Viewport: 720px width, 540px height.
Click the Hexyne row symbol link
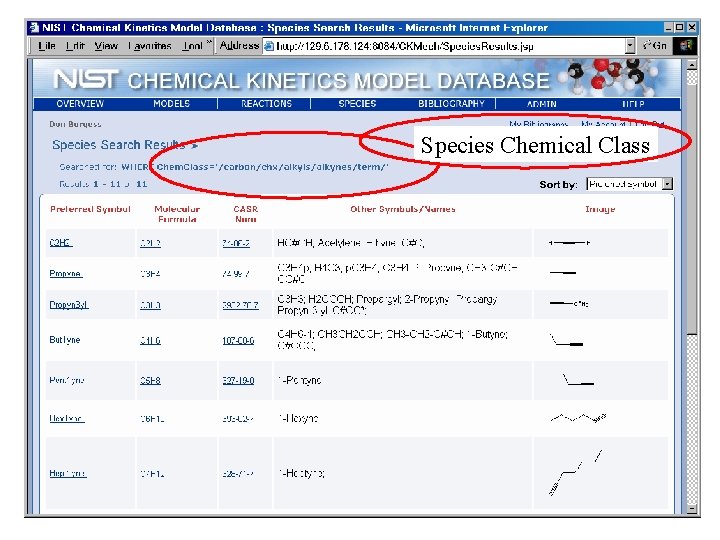pos(67,418)
